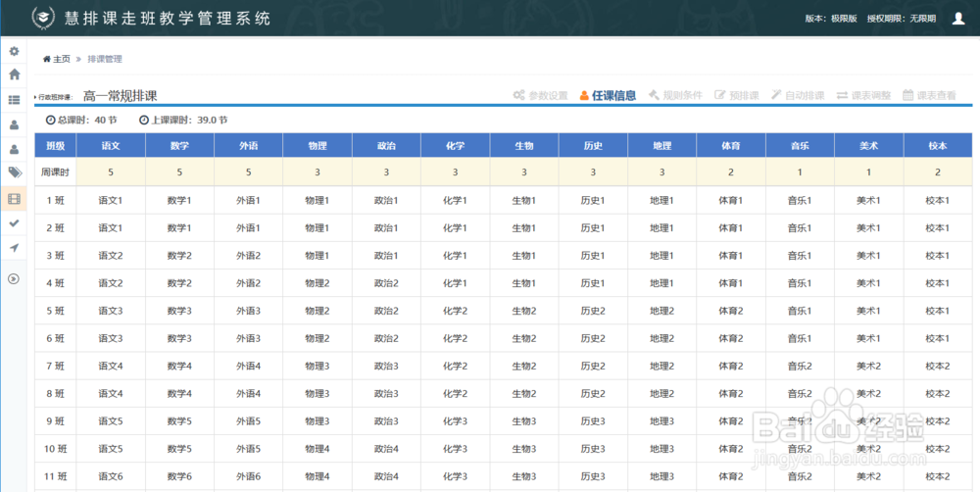The height and width of the screenshot is (492, 980).
Task: Click the 体育 column header
Action: (731, 146)
